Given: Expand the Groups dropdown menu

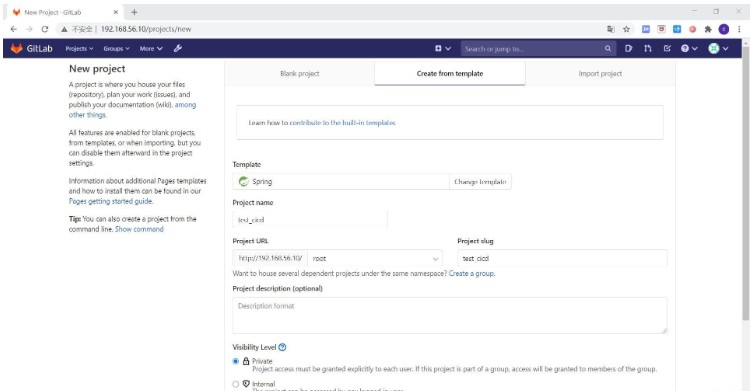Looking at the screenshot, I should click(x=117, y=49).
